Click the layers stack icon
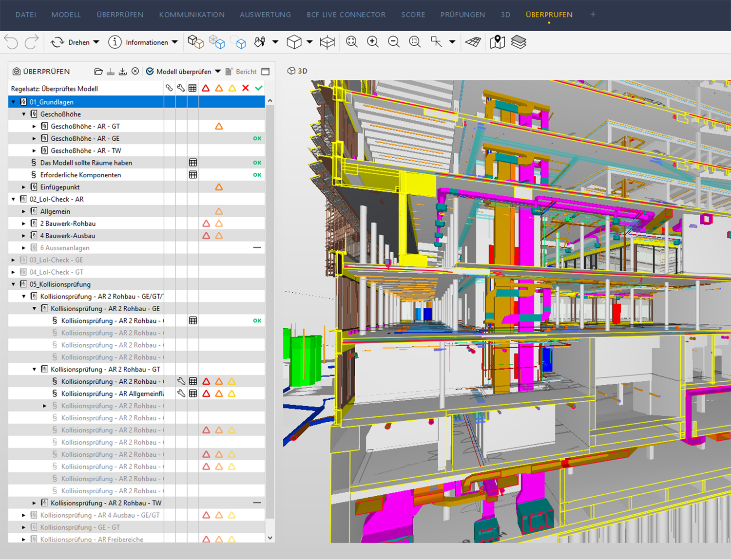The image size is (731, 560). coord(519,42)
